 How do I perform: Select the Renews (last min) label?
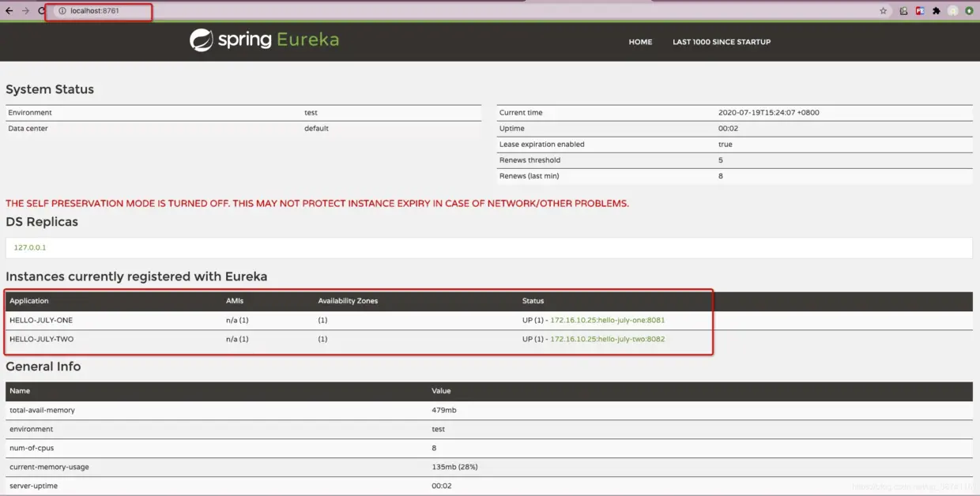[x=529, y=175]
